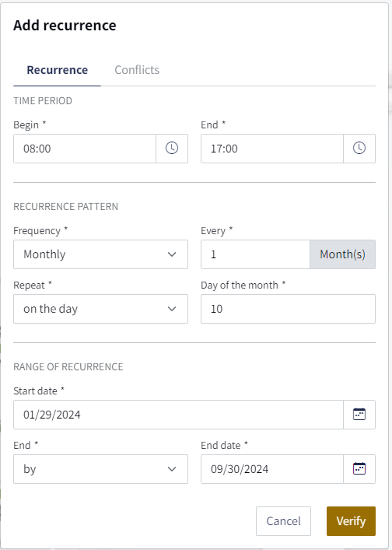Image resolution: width=392 pixels, height=550 pixels.
Task: Click the Day of the month field
Action: pyautogui.click(x=288, y=309)
